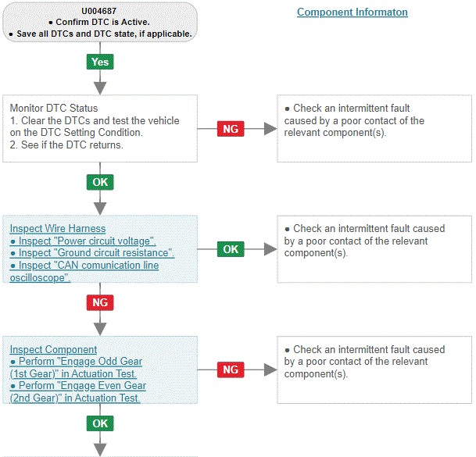Open Perform "Engage Odd Gear (1st Gear)" link

pos(76,367)
